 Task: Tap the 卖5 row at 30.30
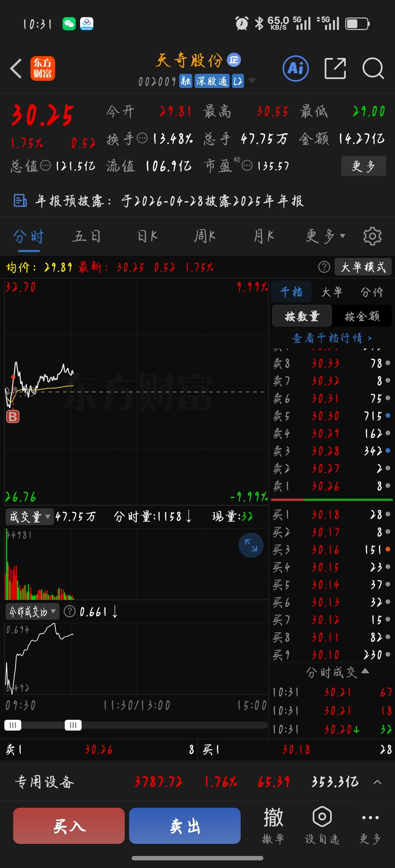coord(332,416)
